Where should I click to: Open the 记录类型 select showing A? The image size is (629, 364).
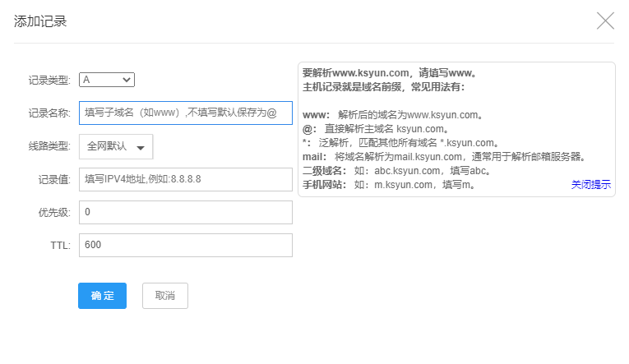click(x=107, y=80)
